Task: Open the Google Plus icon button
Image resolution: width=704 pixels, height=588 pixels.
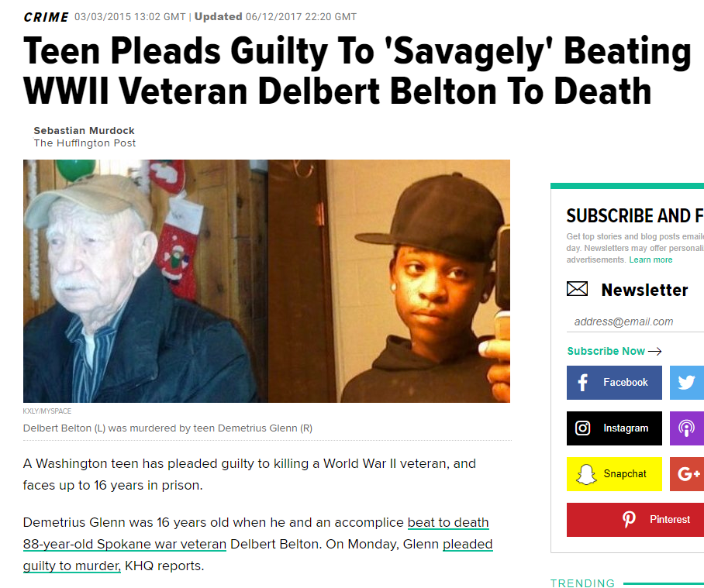Action: point(686,474)
